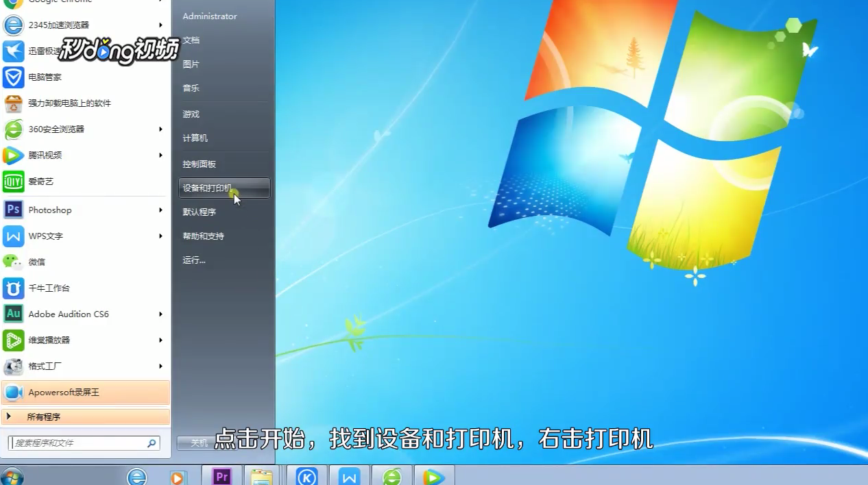Screen dimensions: 868x485
Task: Switch to Premiere Pro on the taskbar
Action: (x=221, y=475)
